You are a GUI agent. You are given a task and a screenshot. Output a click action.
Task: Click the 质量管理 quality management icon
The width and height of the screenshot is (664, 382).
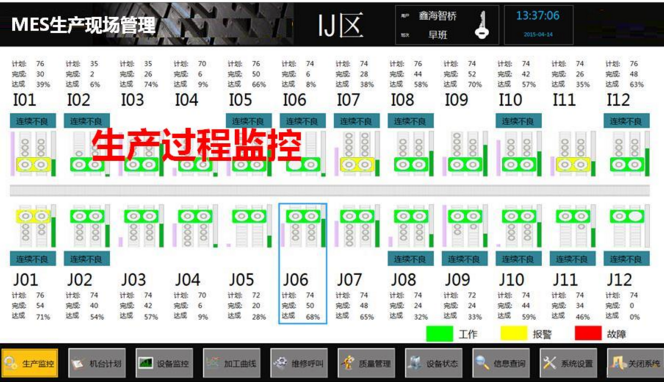348,363
